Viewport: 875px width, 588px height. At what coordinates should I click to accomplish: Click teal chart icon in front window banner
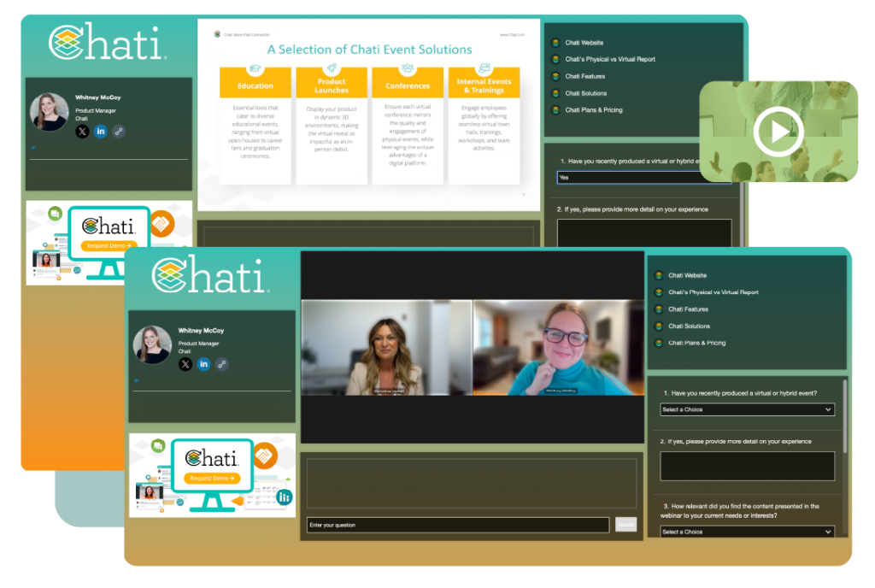(284, 497)
